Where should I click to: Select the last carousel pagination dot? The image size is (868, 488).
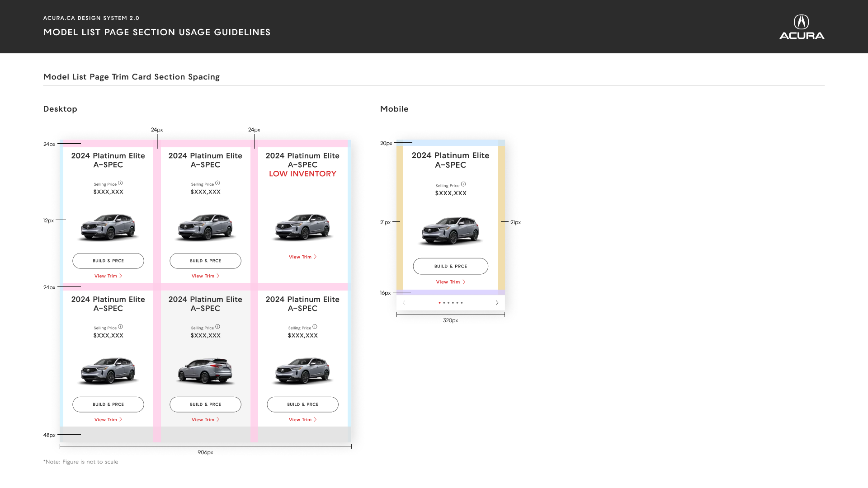tap(462, 303)
